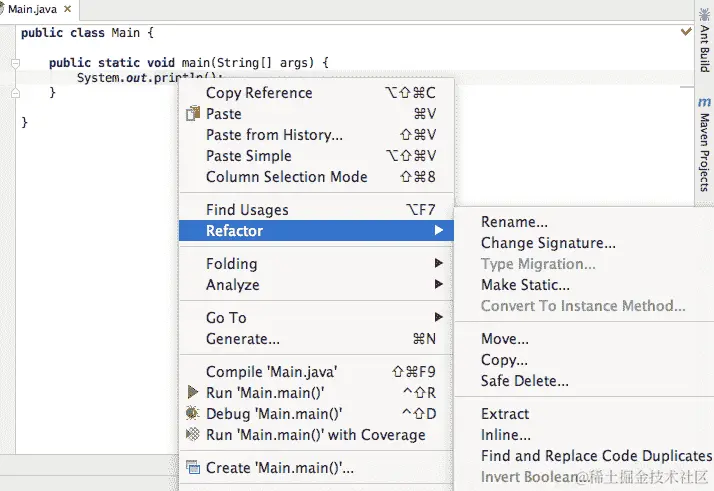Click the inspection checkmark indicator
This screenshot has height=491, width=714.
coord(686,32)
